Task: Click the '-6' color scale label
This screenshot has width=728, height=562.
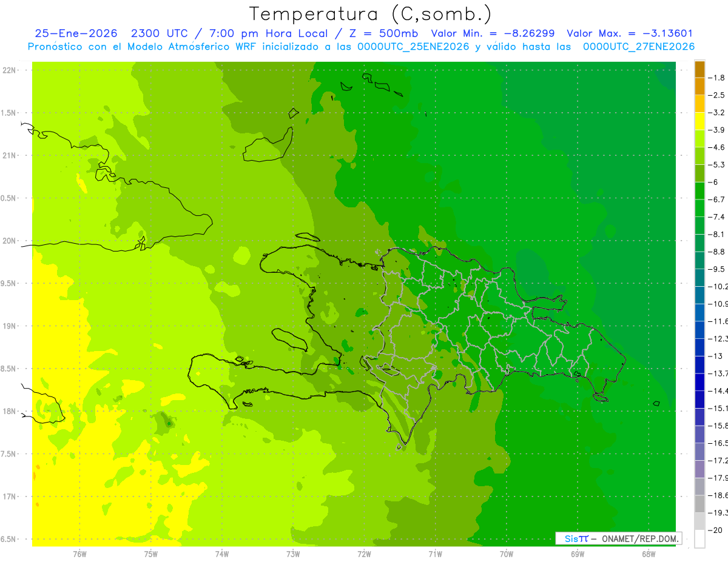Action: [714, 182]
